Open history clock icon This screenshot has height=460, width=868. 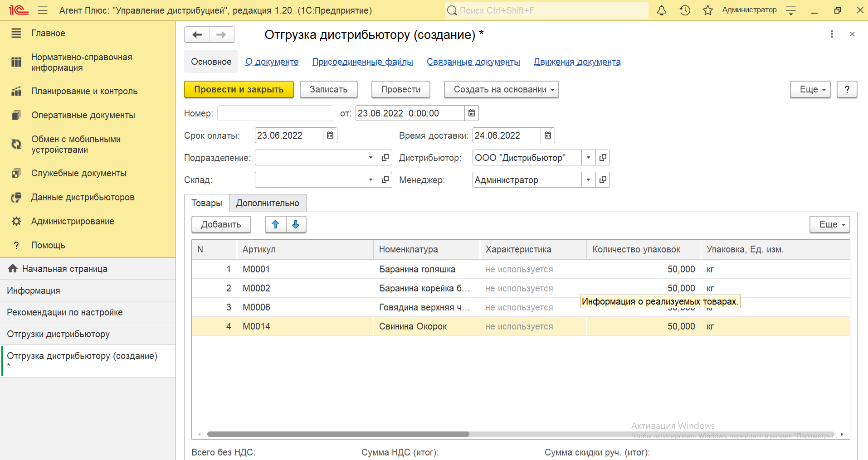pyautogui.click(x=685, y=10)
